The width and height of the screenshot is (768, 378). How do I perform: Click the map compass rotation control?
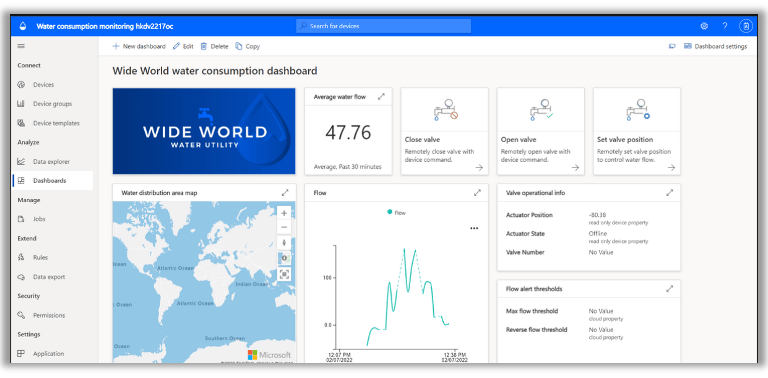point(284,242)
